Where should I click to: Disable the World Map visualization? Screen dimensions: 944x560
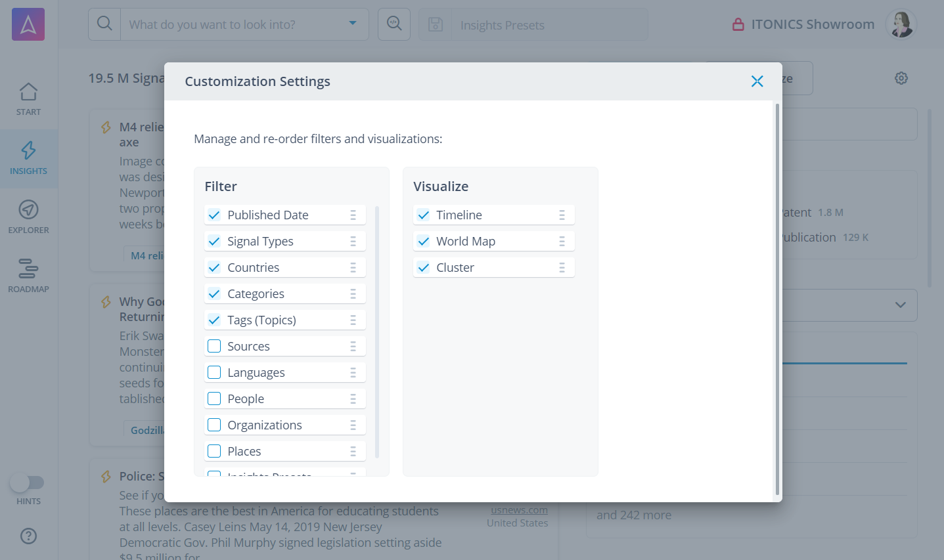pyautogui.click(x=424, y=242)
